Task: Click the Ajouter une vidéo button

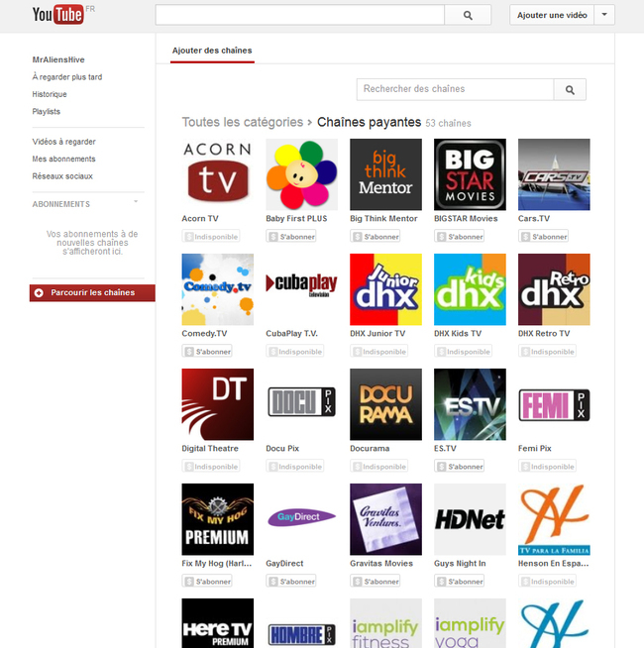Action: [552, 15]
